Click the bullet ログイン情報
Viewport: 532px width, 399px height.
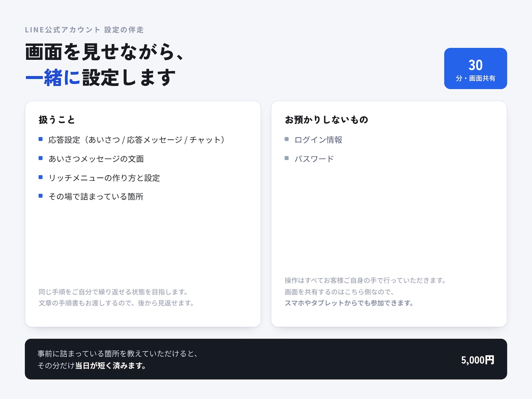[x=318, y=140]
